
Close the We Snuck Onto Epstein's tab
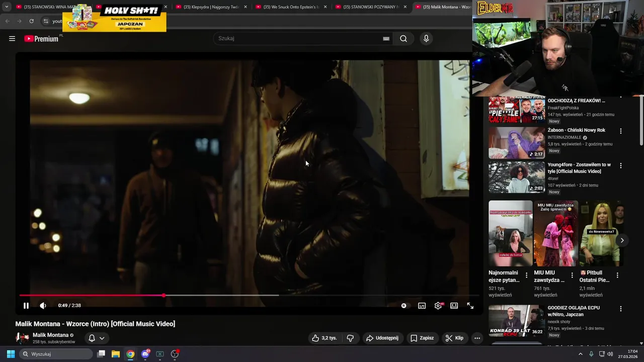coord(325,7)
